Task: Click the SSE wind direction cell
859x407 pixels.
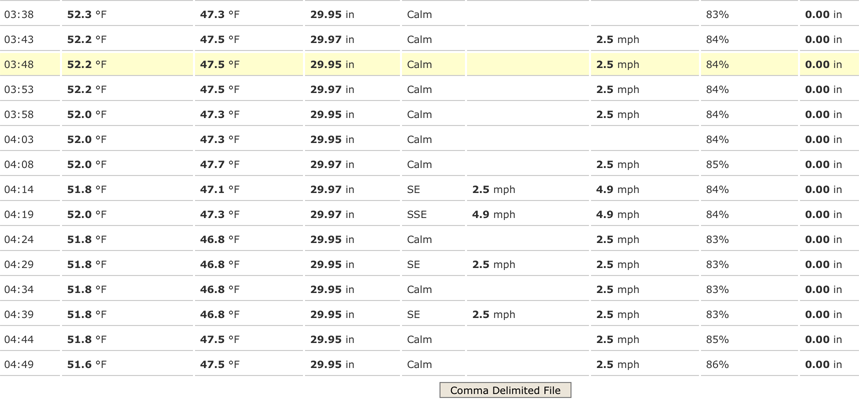Action: point(417,215)
